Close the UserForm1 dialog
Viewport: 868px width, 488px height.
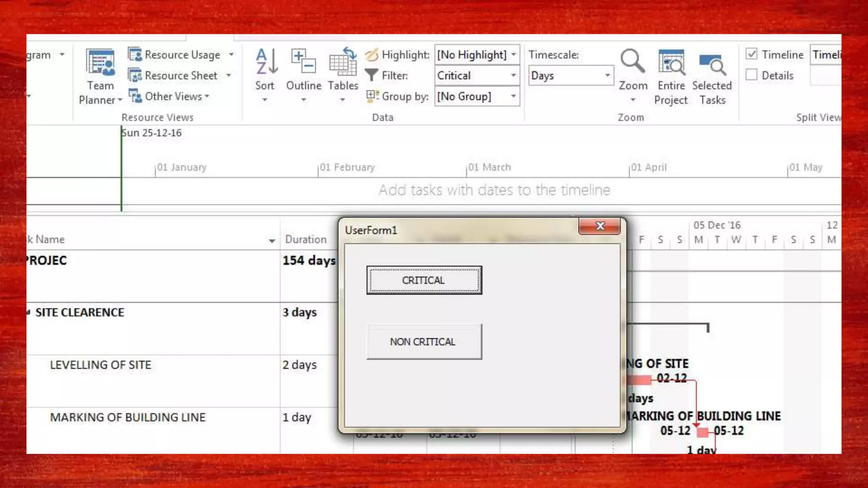pyautogui.click(x=600, y=226)
